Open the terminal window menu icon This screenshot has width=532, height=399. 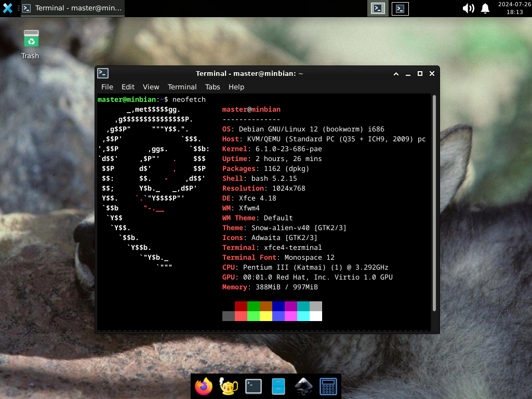[x=103, y=74]
